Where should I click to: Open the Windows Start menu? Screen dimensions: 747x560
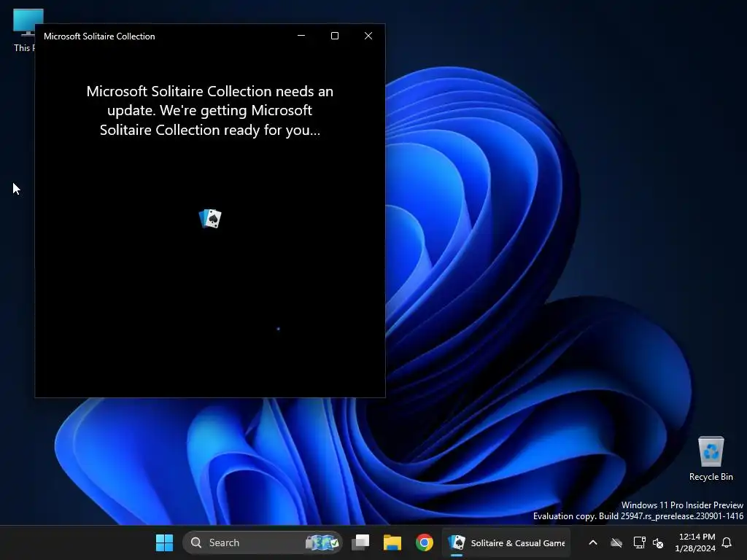164,542
